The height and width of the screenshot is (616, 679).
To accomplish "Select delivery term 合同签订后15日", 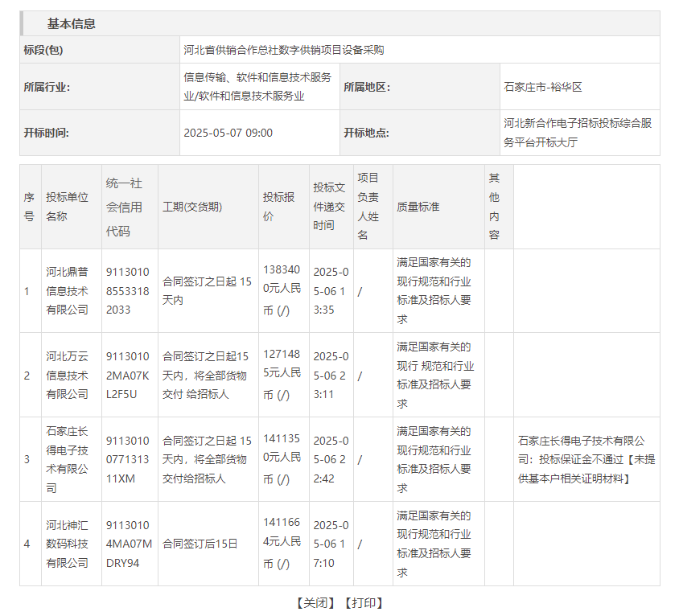I will (200, 544).
